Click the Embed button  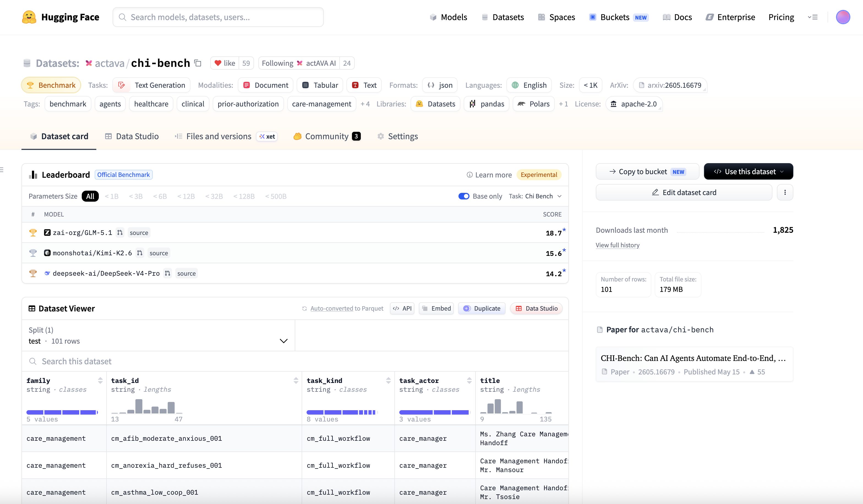(436, 308)
